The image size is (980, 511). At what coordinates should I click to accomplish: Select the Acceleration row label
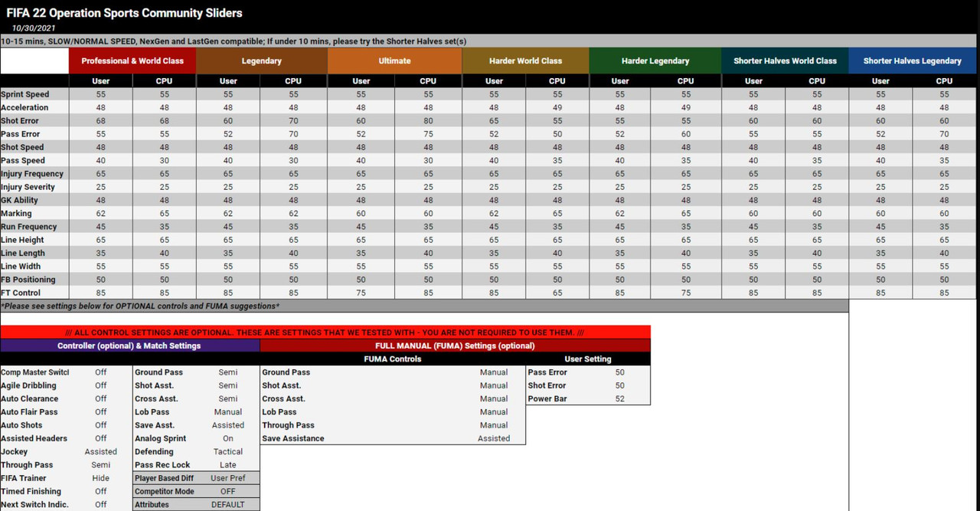(x=24, y=108)
